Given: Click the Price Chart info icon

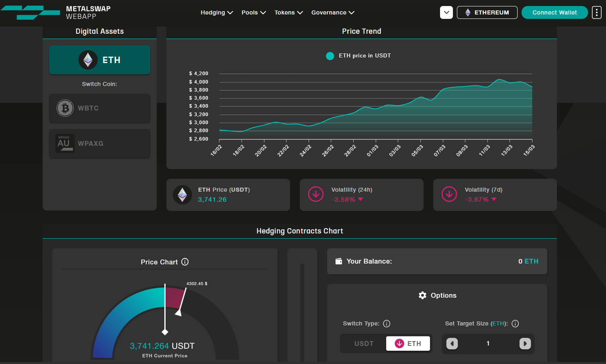Looking at the screenshot, I should [185, 262].
